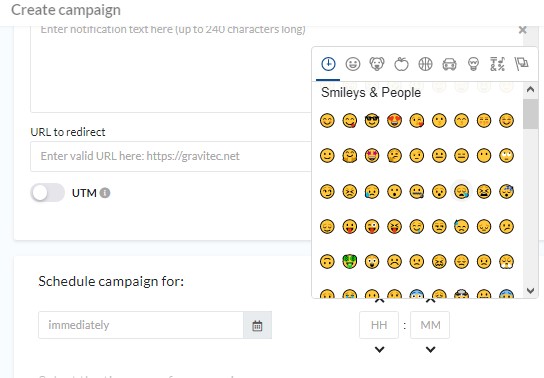Insert the expressionless face emoji
The image size is (544, 378).
point(461,156)
